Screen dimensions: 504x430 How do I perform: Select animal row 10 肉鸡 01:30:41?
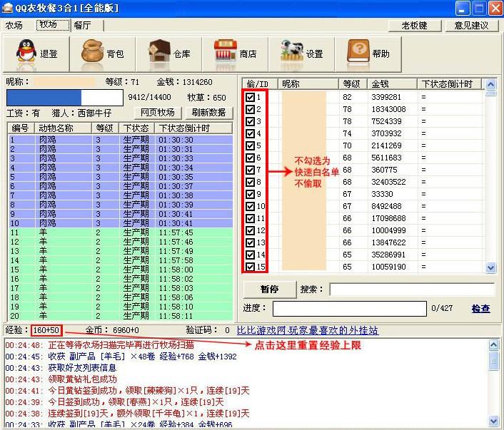(120, 223)
